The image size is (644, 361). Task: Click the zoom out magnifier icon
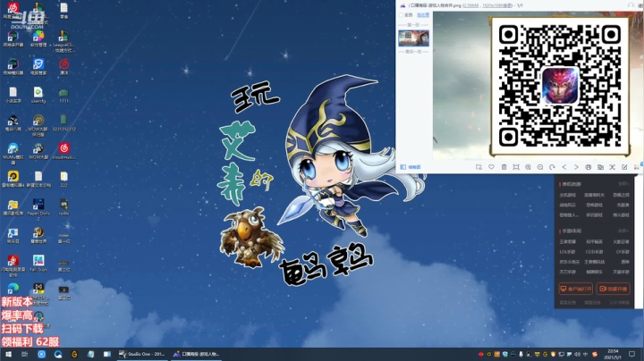(x=540, y=167)
